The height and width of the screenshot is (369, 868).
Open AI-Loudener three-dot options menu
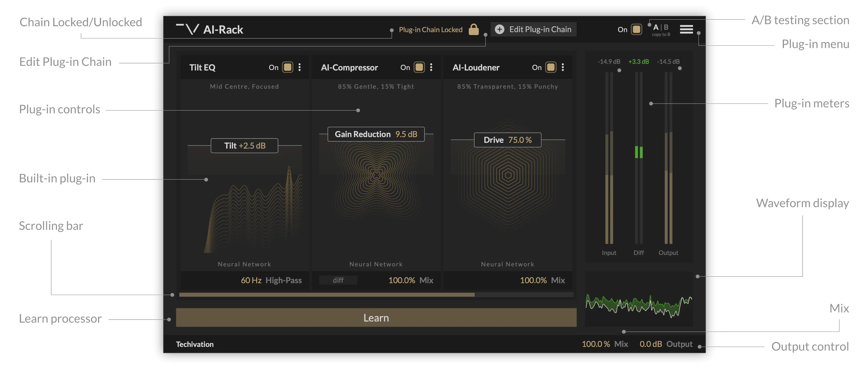[563, 67]
